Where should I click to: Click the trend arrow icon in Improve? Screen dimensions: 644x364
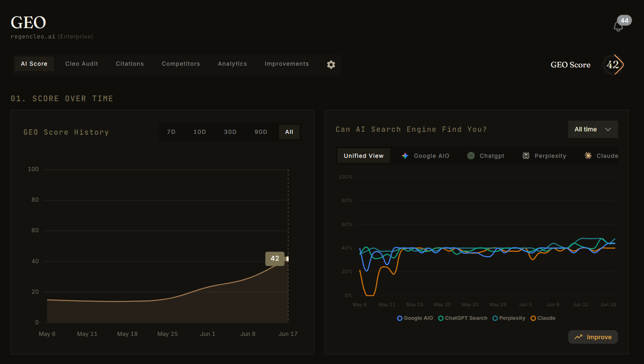click(x=579, y=337)
